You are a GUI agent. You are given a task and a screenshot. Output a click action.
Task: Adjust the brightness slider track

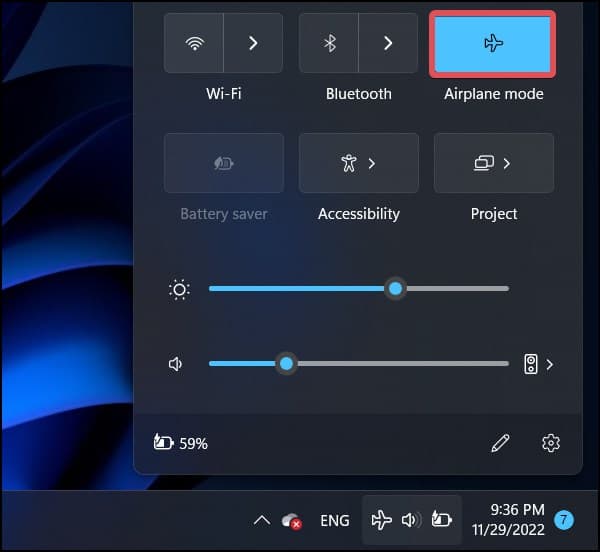point(359,289)
